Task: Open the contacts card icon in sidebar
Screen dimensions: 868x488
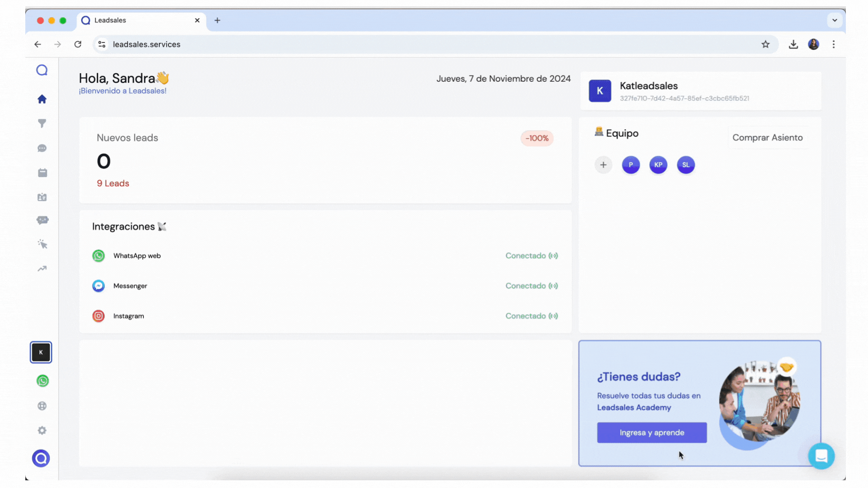Action: 42,197
